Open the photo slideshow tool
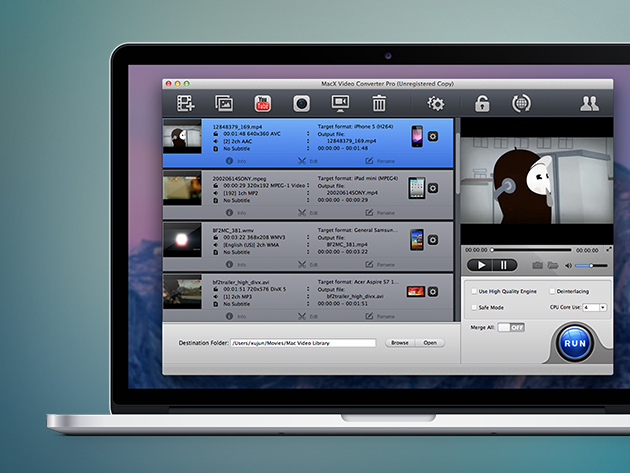 click(x=223, y=102)
